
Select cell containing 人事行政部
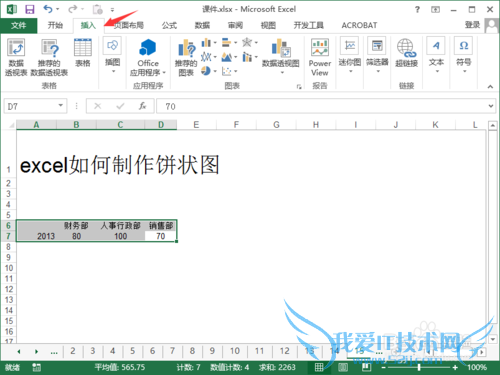(120, 226)
